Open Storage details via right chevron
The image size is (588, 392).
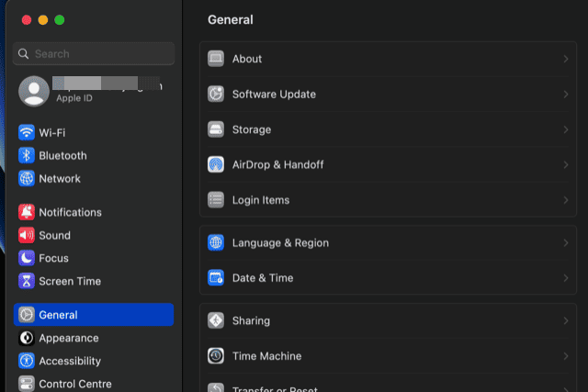(x=565, y=129)
